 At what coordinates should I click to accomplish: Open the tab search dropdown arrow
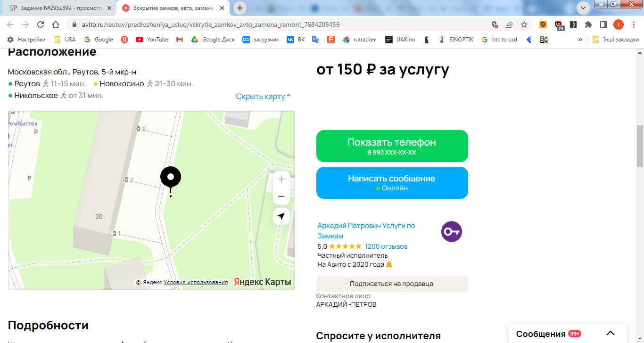click(x=583, y=8)
